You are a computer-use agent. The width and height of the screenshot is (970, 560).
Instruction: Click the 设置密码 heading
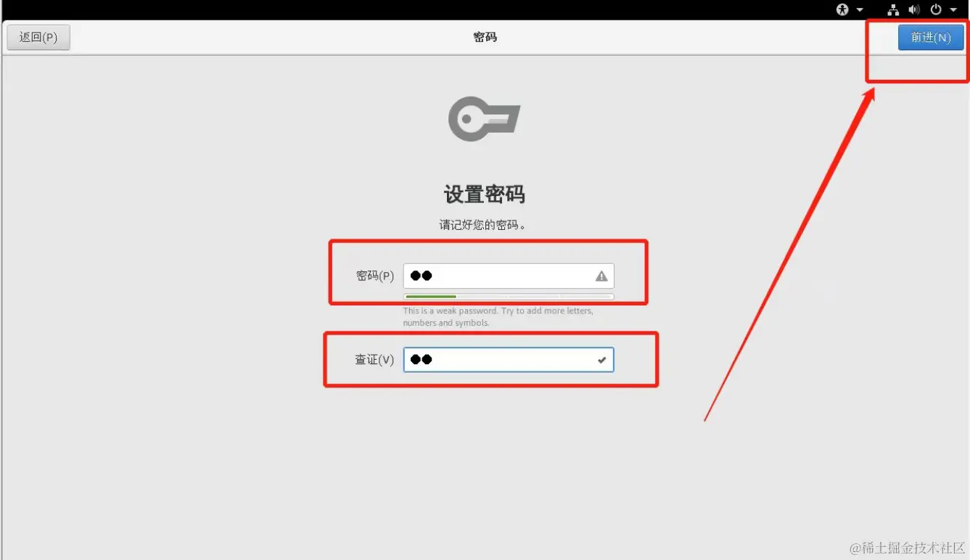pyautogui.click(x=484, y=194)
